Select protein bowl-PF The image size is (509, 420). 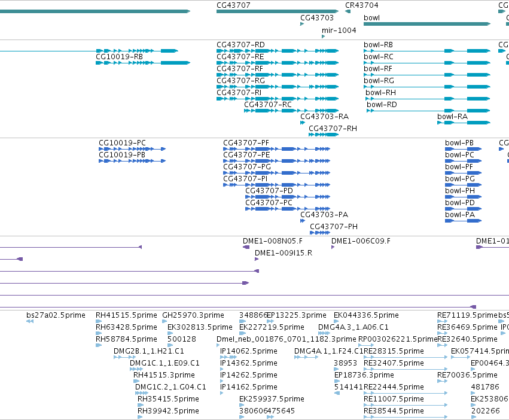click(x=463, y=173)
